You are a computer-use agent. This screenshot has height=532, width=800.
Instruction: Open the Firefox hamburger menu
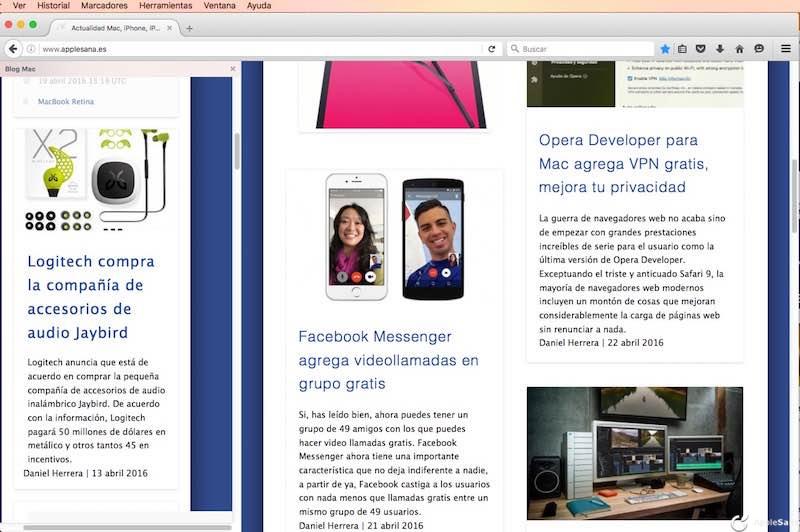click(x=786, y=49)
